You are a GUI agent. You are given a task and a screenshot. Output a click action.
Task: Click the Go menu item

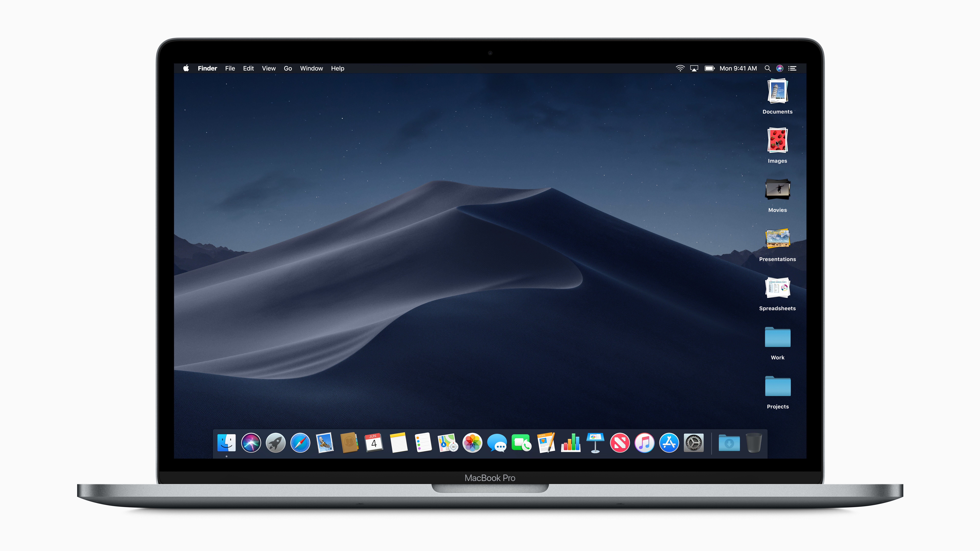click(287, 68)
